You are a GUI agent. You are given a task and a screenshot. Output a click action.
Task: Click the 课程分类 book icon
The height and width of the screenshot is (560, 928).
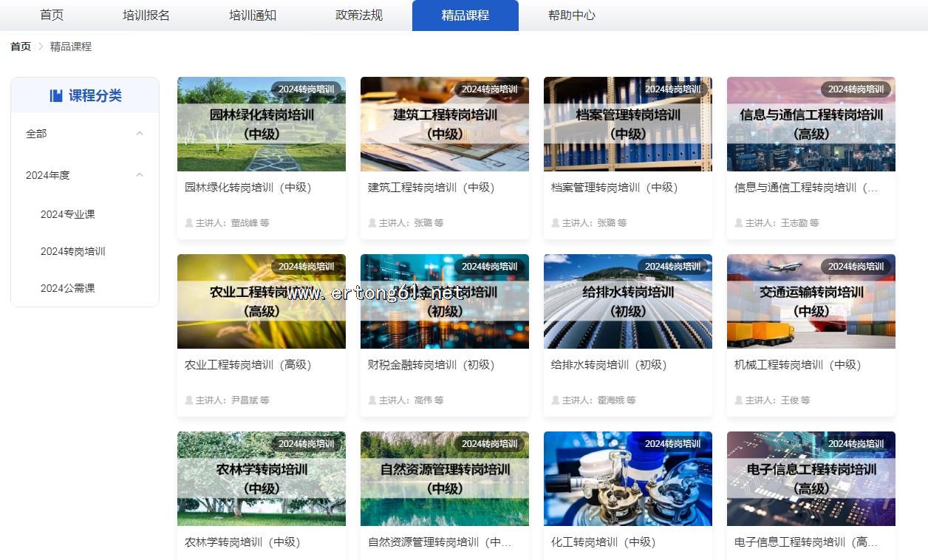[x=56, y=95]
